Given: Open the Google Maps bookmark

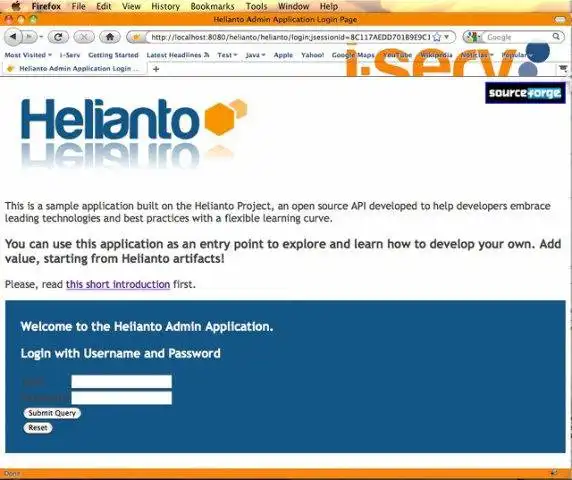Looking at the screenshot, I should tap(353, 55).
